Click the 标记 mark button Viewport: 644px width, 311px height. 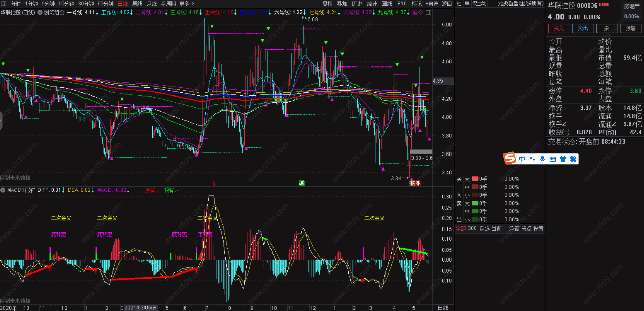tap(417, 4)
